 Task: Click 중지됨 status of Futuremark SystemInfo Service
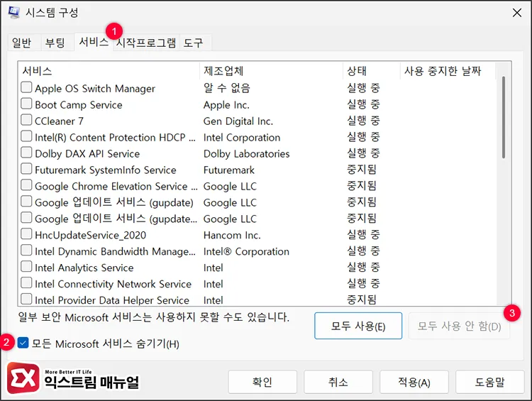361,170
